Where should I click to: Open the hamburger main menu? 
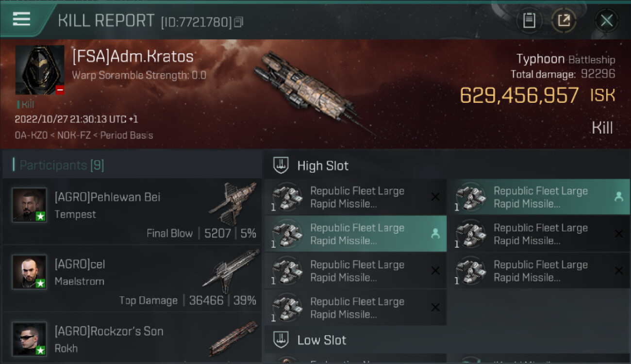click(x=22, y=19)
